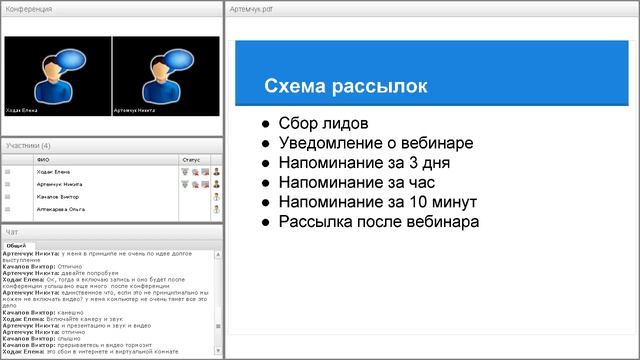Click the Чат panel header
This screenshot has height=360, width=640.
tap(112, 232)
